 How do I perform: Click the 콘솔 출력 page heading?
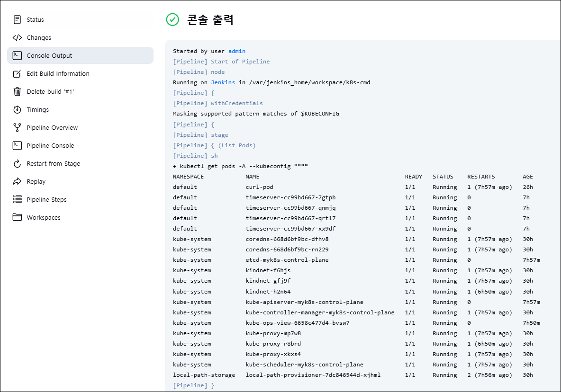pos(210,20)
